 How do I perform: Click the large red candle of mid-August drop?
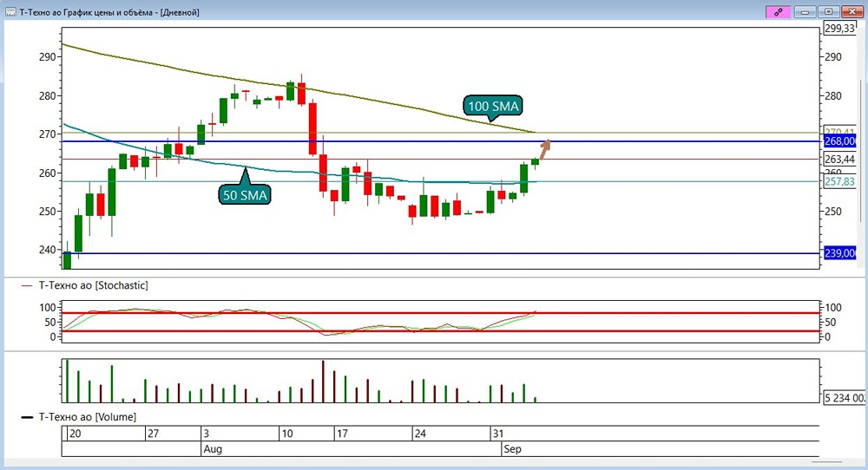click(x=312, y=128)
